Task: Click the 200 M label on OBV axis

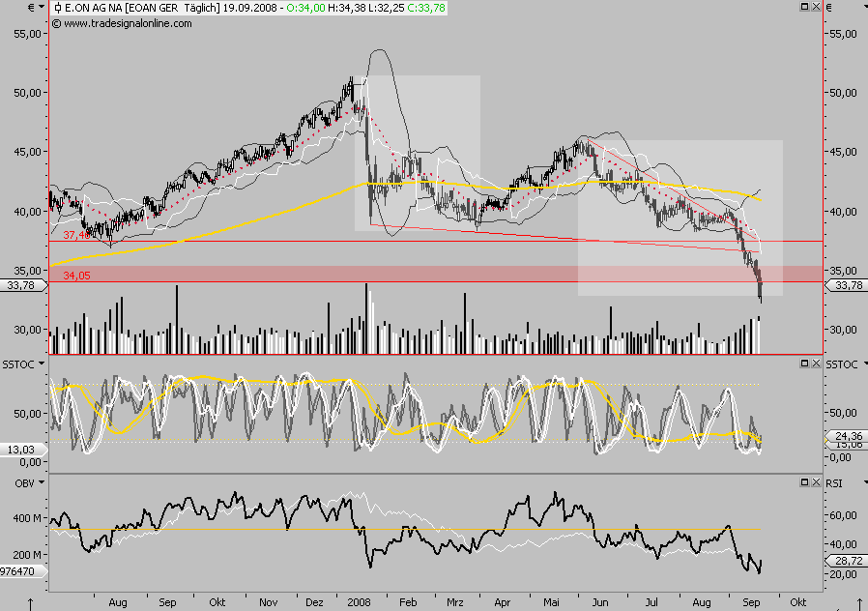Action: coord(26,555)
